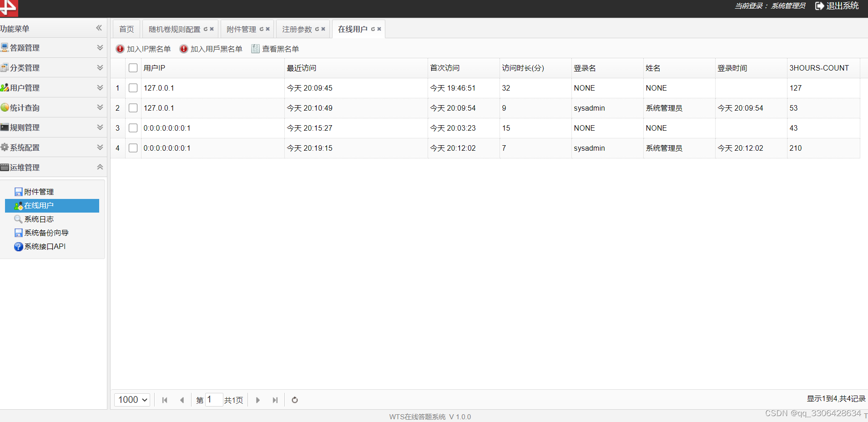Expand the 分类管理 menu section
Screen dimensions: 868x422
[100, 67]
